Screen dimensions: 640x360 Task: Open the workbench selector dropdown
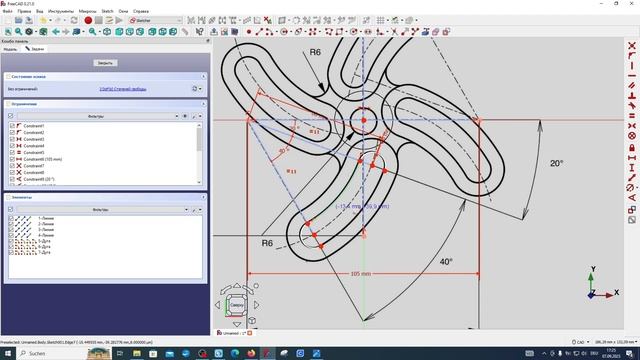pyautogui.click(x=156, y=20)
